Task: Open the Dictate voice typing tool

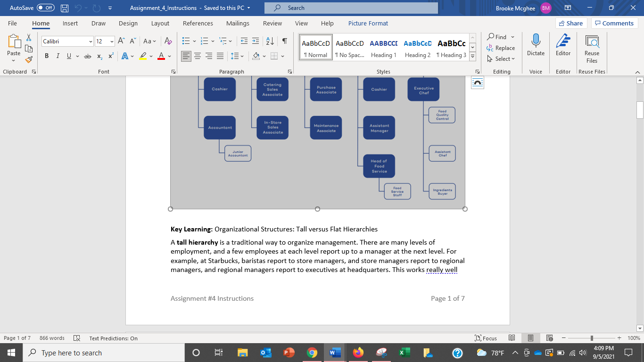Action: point(536,46)
